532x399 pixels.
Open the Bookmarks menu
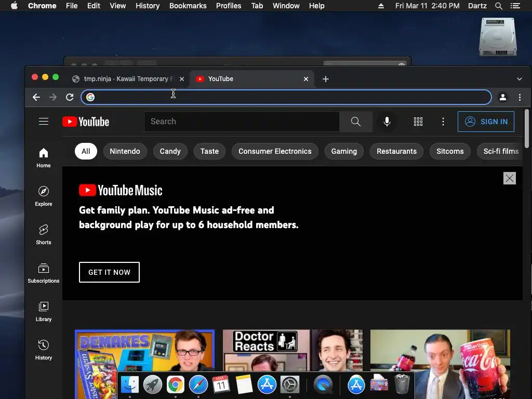[x=188, y=6]
